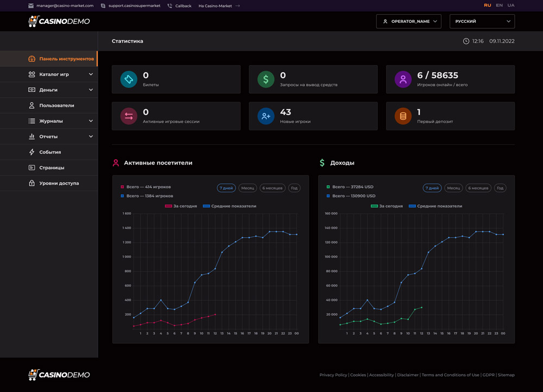
Task: Open Пользователи in the sidebar
Action: click(56, 105)
